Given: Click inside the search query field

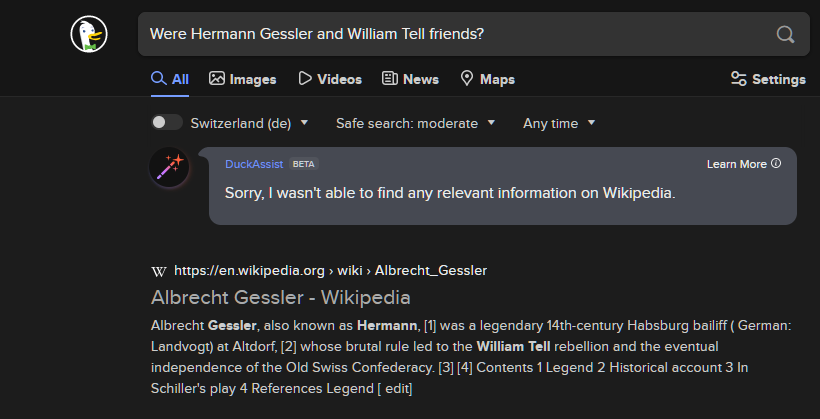Looking at the screenshot, I should tap(460, 35).
